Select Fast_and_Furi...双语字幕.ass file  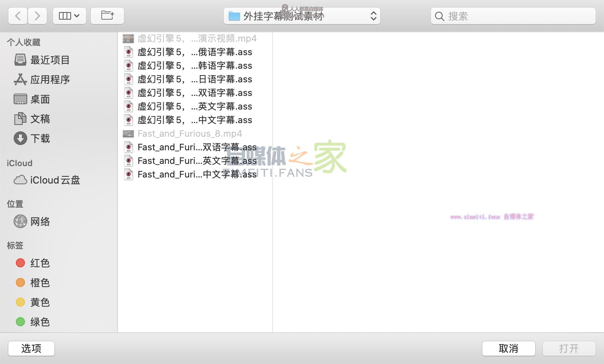click(x=195, y=147)
